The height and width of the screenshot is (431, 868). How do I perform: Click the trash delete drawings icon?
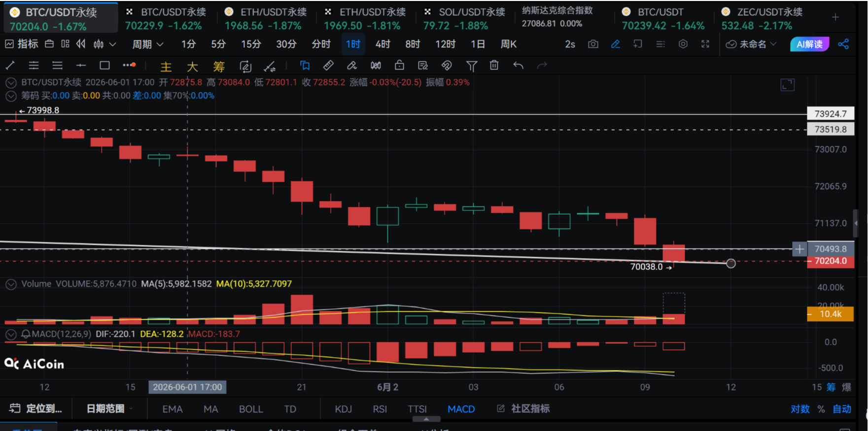point(494,65)
